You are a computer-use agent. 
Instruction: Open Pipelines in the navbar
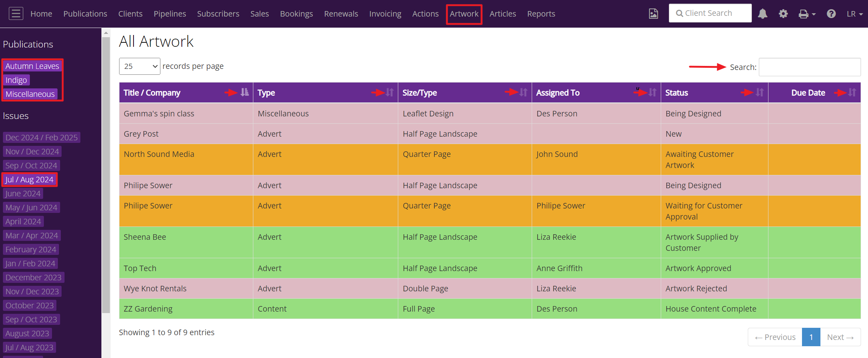(x=170, y=14)
